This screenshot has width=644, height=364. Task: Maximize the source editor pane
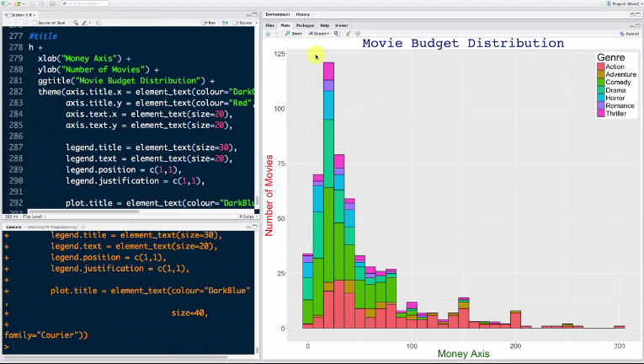click(254, 15)
